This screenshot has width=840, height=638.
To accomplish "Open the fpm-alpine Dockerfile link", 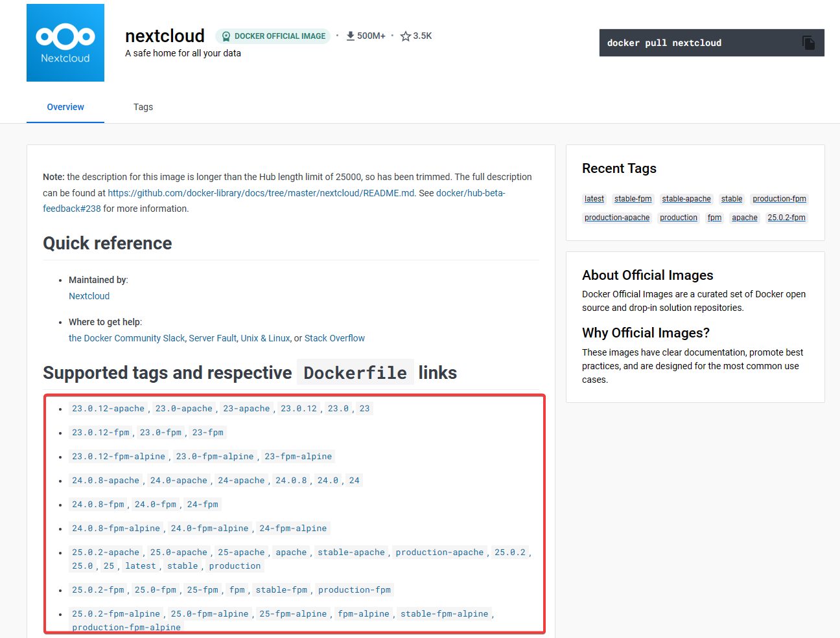I will click(x=364, y=614).
